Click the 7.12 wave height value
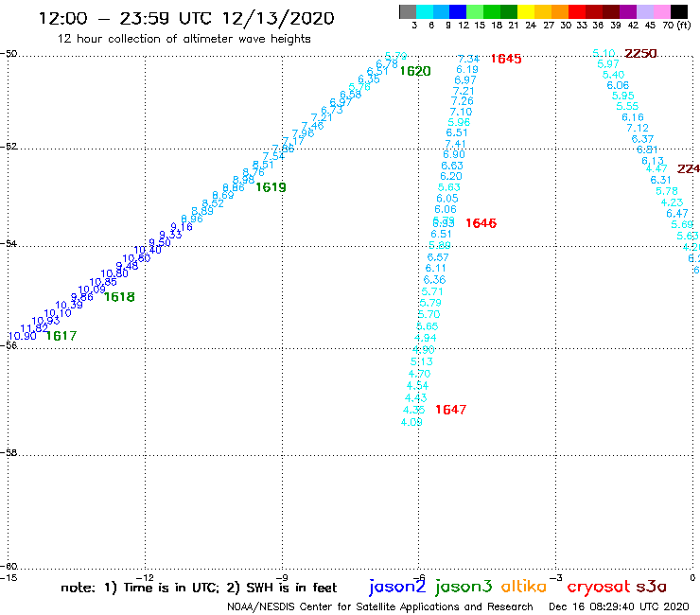This screenshot has height=615, width=700. point(638,128)
